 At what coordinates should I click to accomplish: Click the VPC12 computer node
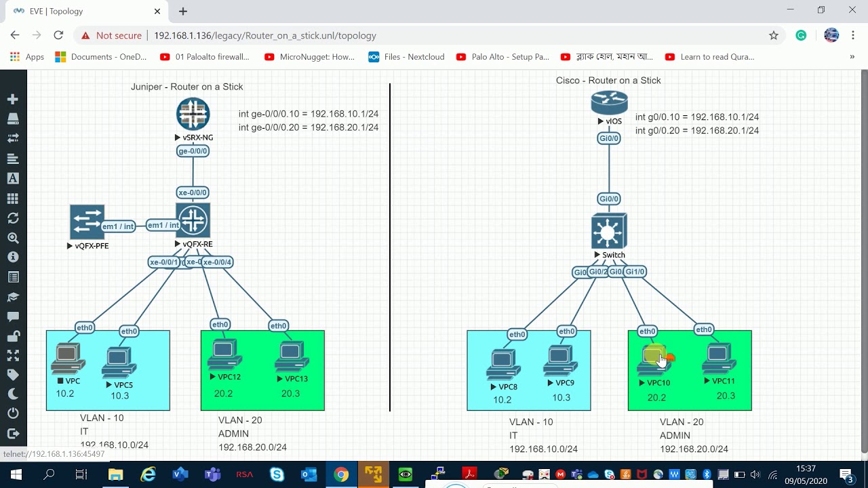coord(224,354)
